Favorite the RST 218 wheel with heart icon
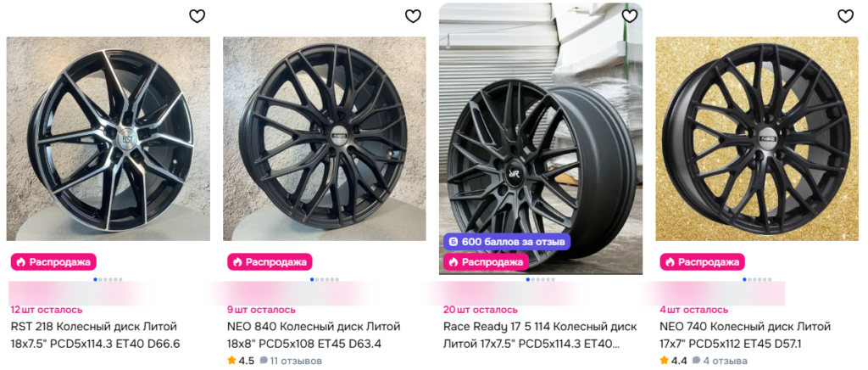 (197, 16)
